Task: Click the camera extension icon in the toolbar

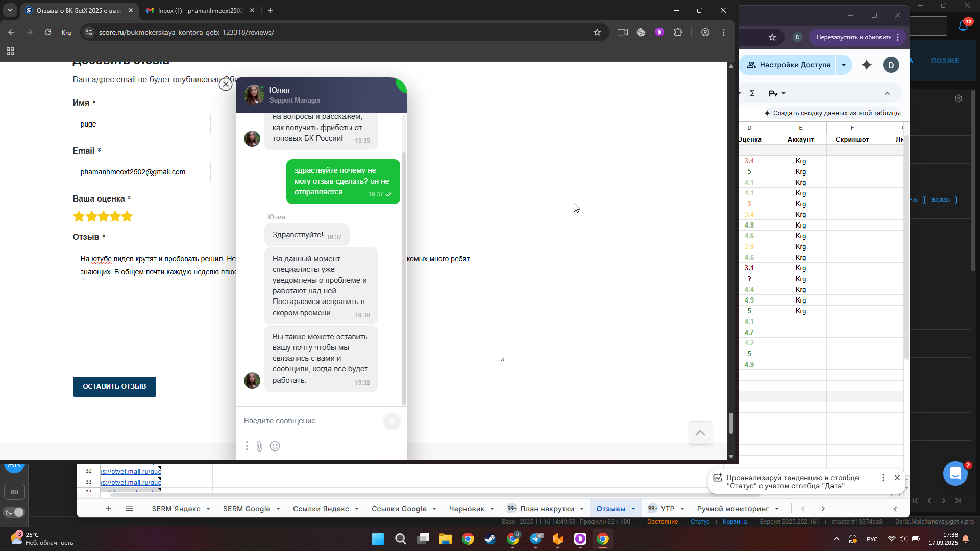Action: [x=623, y=32]
